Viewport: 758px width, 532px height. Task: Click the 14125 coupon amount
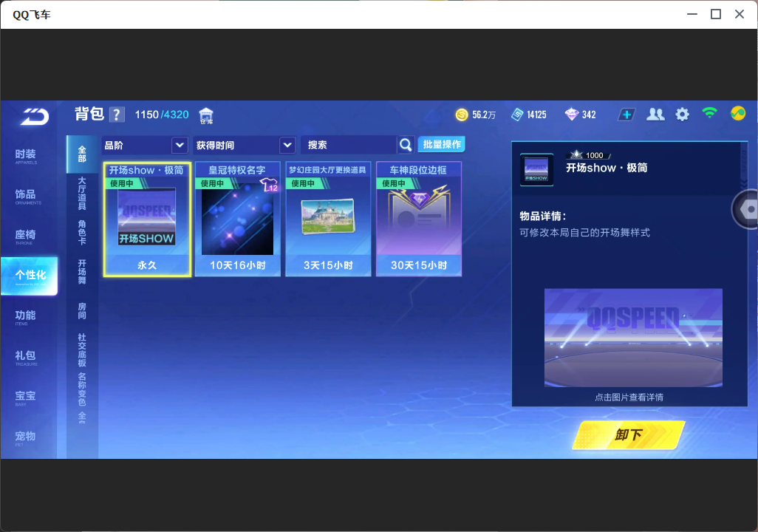point(536,115)
